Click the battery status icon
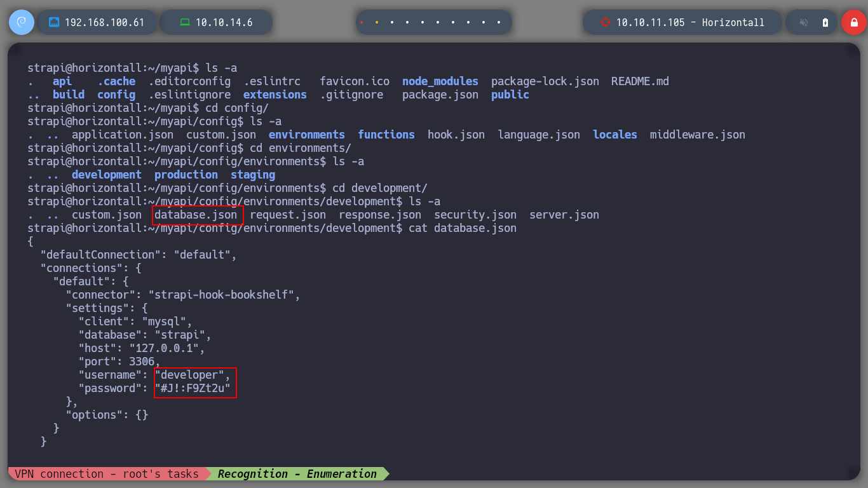 pyautogui.click(x=825, y=22)
